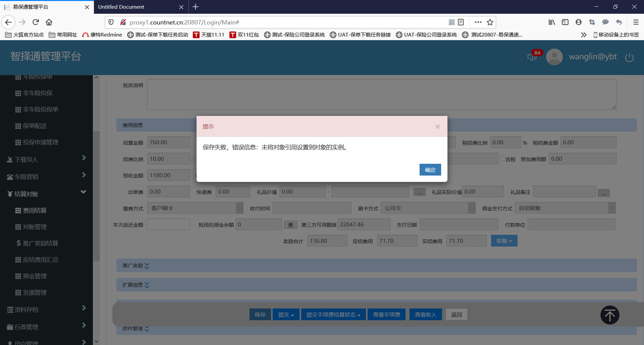Open 对账管理 in the sidebar
The width and height of the screenshot is (644, 345).
(x=35, y=227)
